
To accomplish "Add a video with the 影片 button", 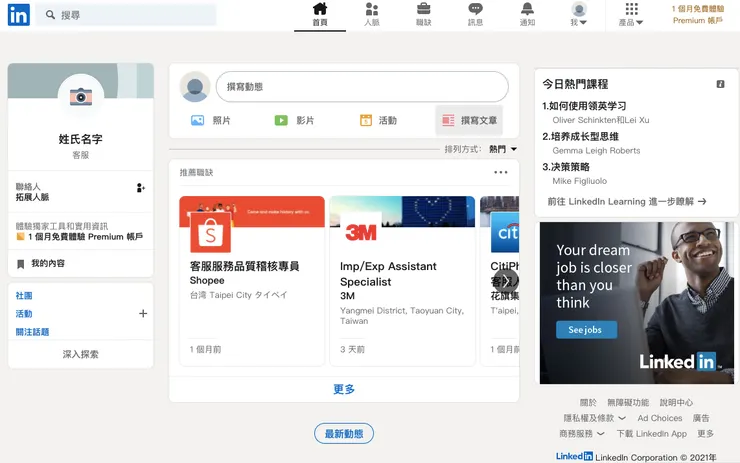I will coord(294,121).
